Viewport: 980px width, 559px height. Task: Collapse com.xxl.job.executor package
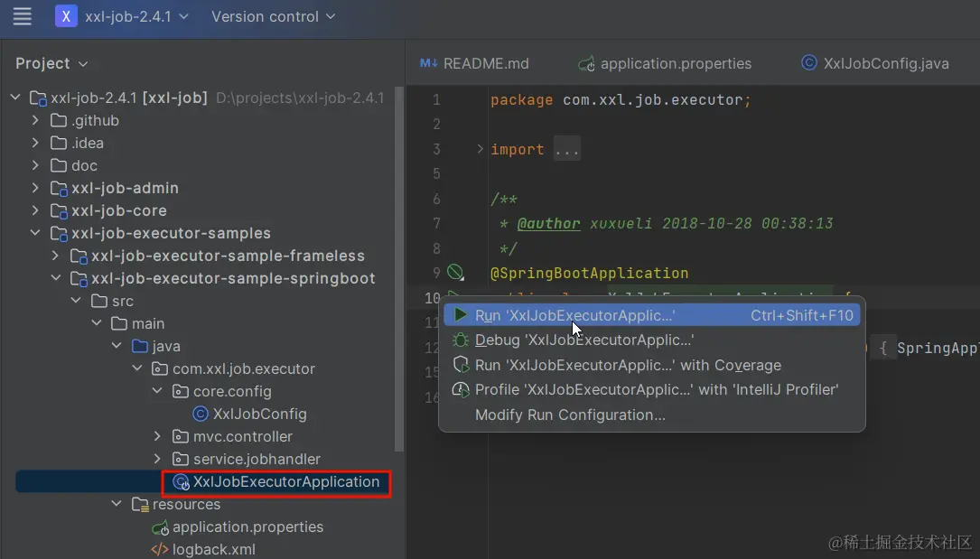[137, 368]
